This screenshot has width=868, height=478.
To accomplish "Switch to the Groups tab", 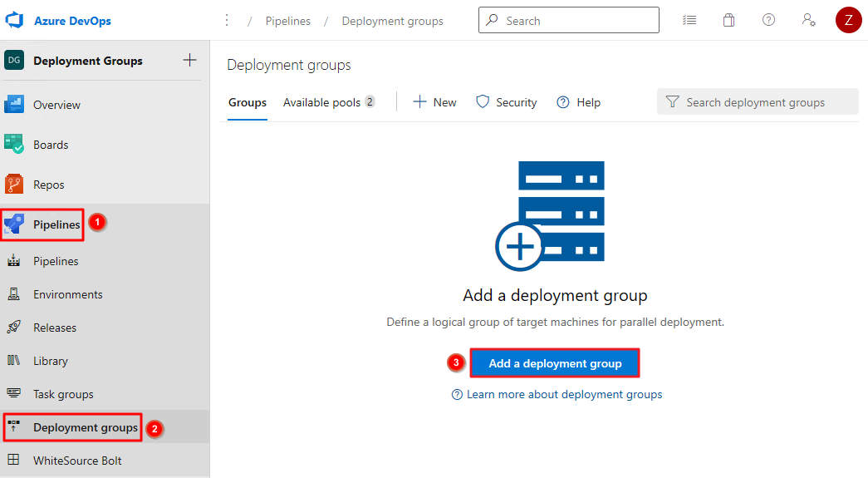I will click(x=248, y=102).
